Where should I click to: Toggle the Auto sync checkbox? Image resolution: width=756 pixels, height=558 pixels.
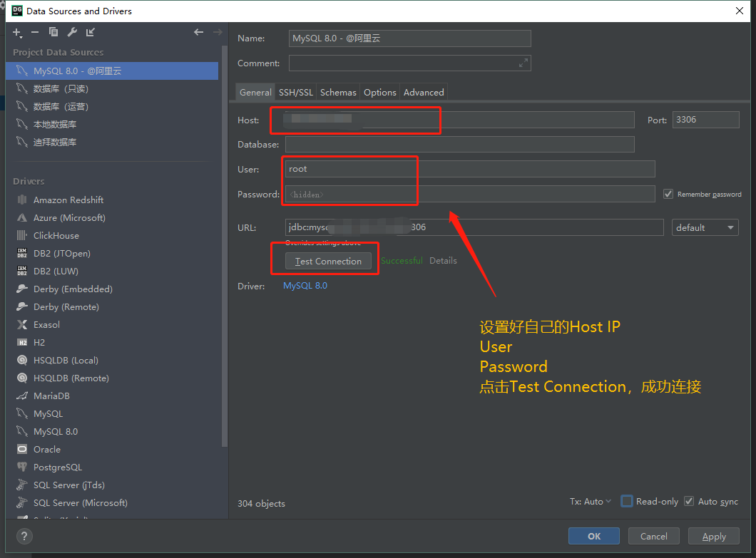pos(689,501)
